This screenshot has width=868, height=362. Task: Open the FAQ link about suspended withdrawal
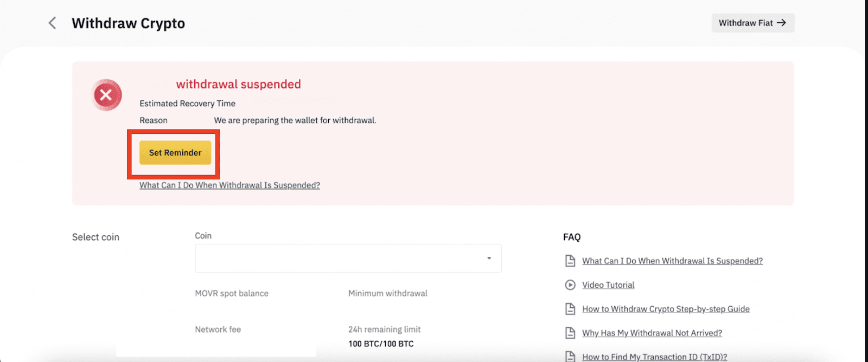(672, 261)
